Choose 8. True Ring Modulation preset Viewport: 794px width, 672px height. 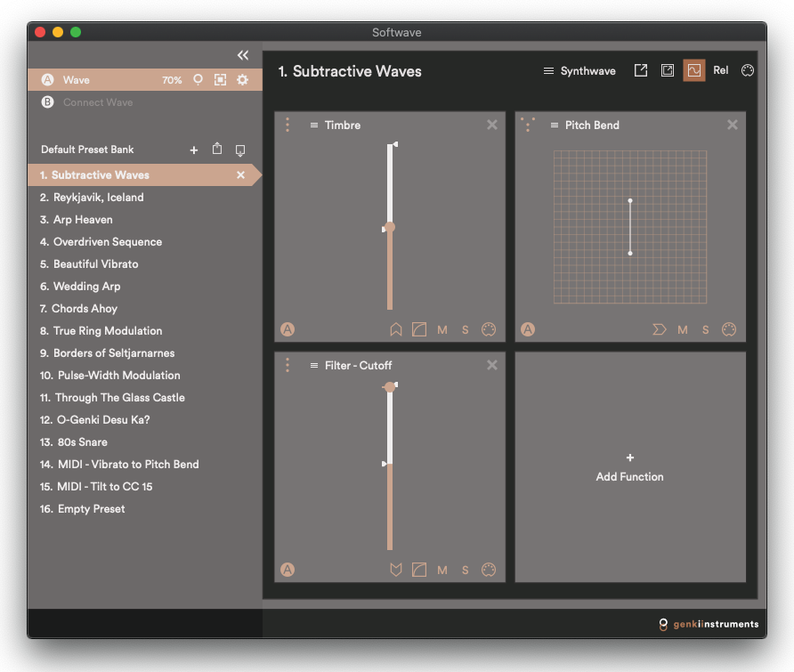[145, 331]
